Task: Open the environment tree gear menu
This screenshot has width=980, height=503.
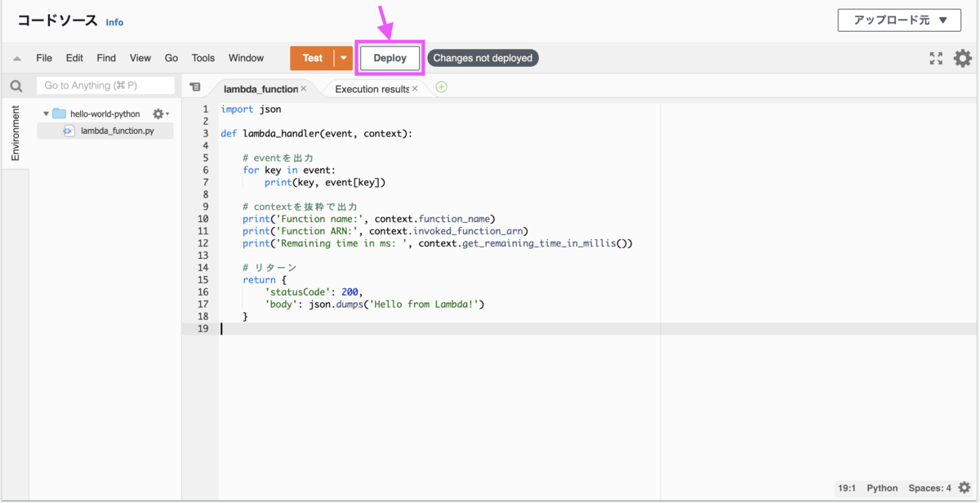Action: pyautogui.click(x=160, y=114)
